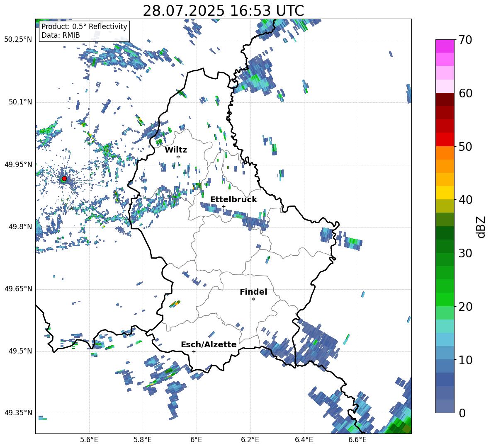Image resolution: width=491 pixels, height=448 pixels.
Task: Click the Esch/Alzette station cross marker
Action: pyautogui.click(x=194, y=351)
